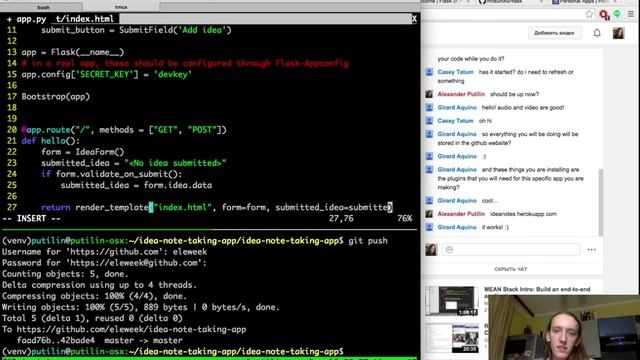The height and width of the screenshot is (360, 640).
Task: Click the '-- INSERT --' mode indicator in vim
Action: click(x=31, y=218)
